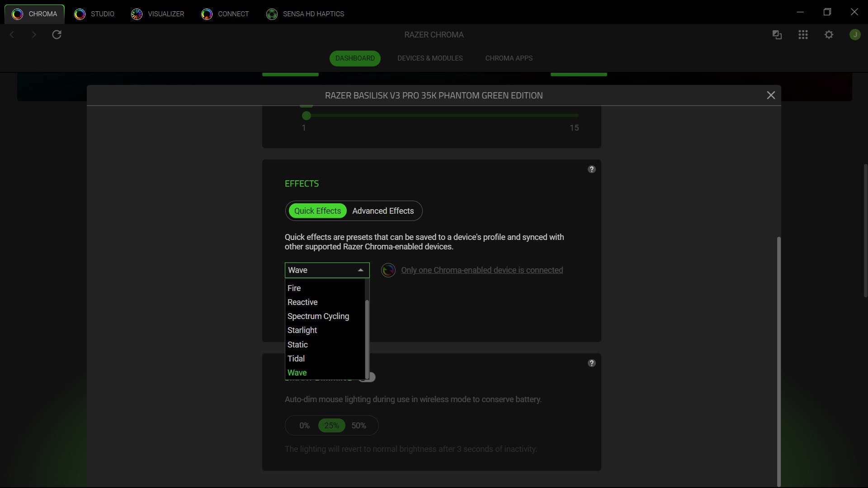Click the Chroma-enabled device connected link
This screenshot has width=868, height=488.
(481, 270)
